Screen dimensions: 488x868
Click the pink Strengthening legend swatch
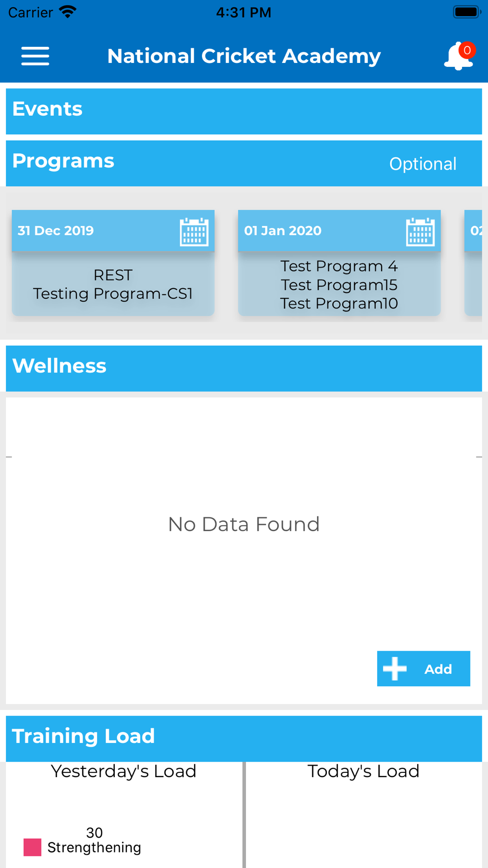(32, 847)
